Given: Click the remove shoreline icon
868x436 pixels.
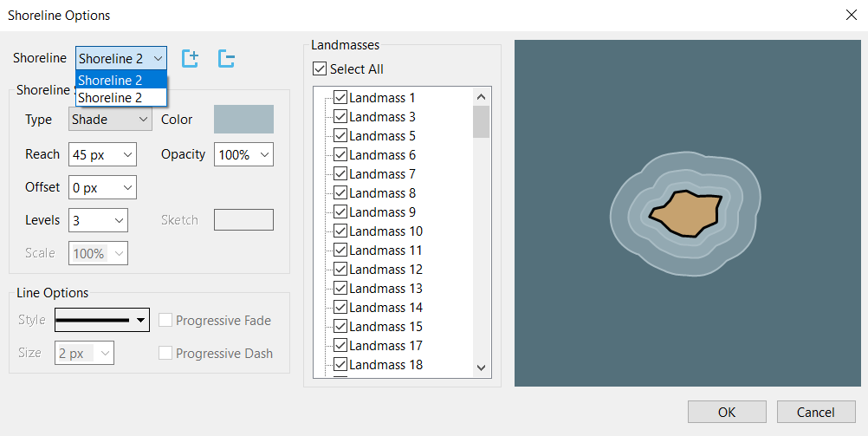Looking at the screenshot, I should coord(226,58).
